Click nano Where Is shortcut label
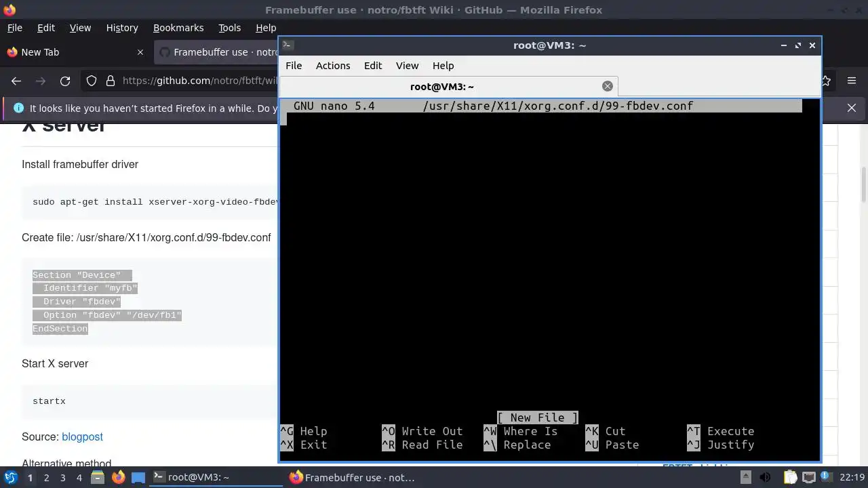Viewport: 868px width, 488px height. tap(530, 431)
